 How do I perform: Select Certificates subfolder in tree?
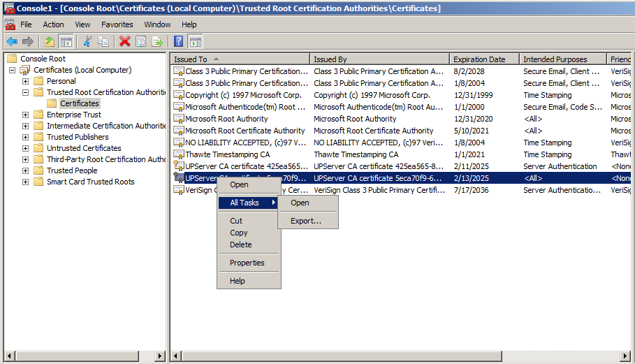click(x=80, y=103)
